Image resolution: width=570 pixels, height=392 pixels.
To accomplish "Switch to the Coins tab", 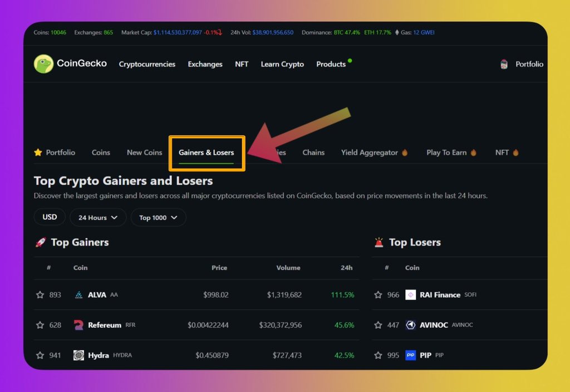I will [101, 153].
